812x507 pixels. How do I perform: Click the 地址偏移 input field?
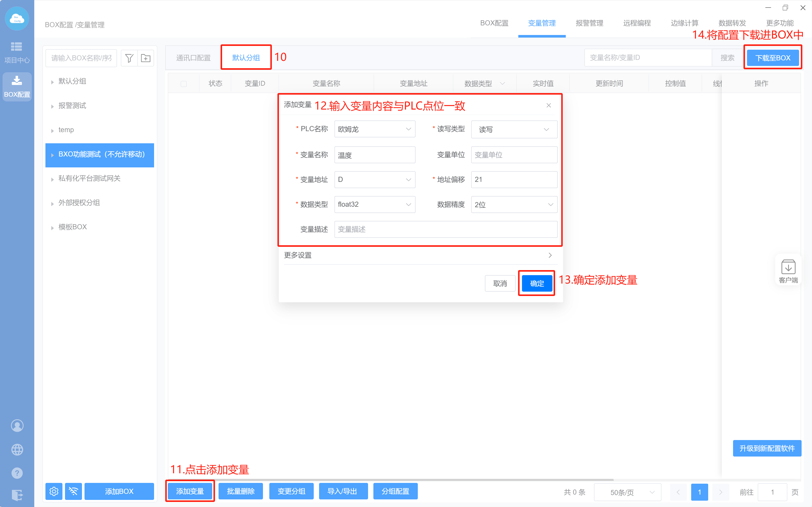pyautogui.click(x=514, y=180)
